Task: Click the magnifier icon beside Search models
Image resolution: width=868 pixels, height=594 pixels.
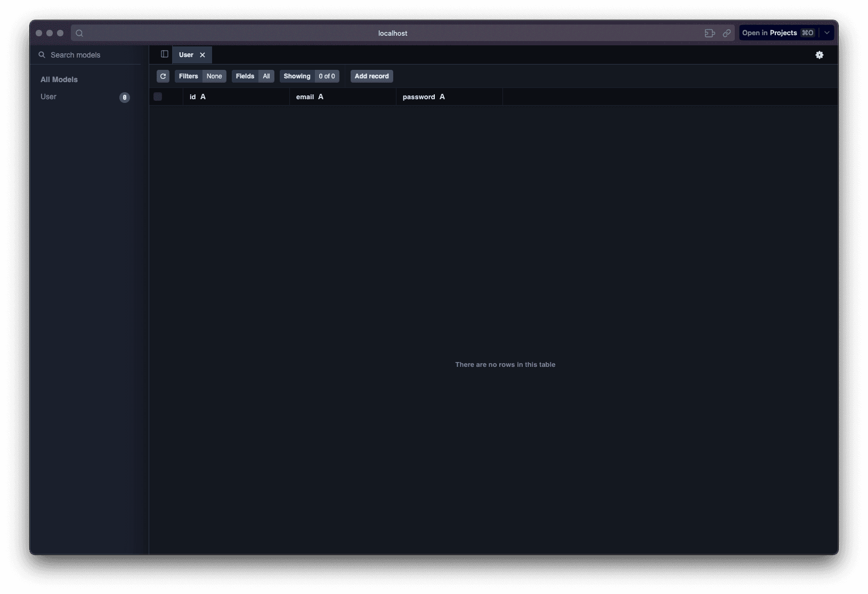Action: [42, 55]
